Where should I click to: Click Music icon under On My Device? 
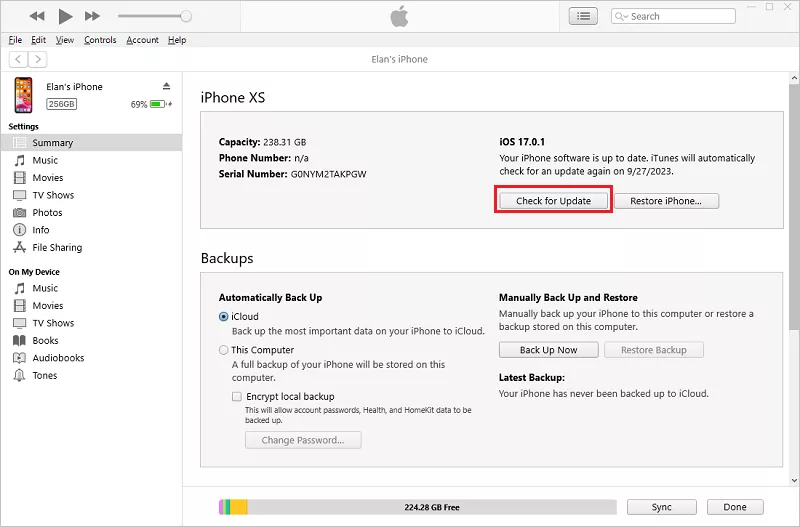[19, 288]
